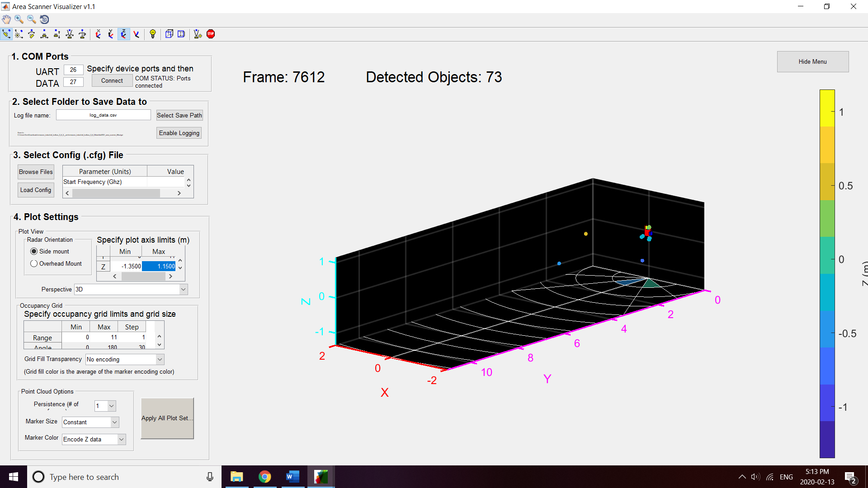Click the Enable Logging button
This screenshot has width=868, height=488.
(179, 133)
